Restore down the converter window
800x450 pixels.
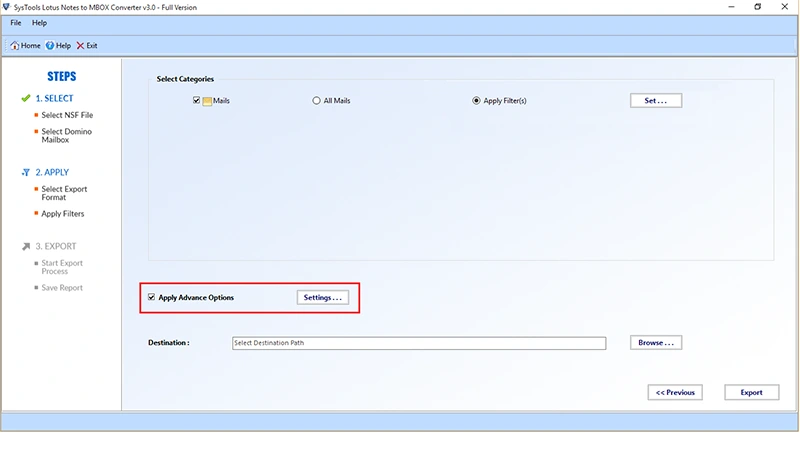click(758, 7)
